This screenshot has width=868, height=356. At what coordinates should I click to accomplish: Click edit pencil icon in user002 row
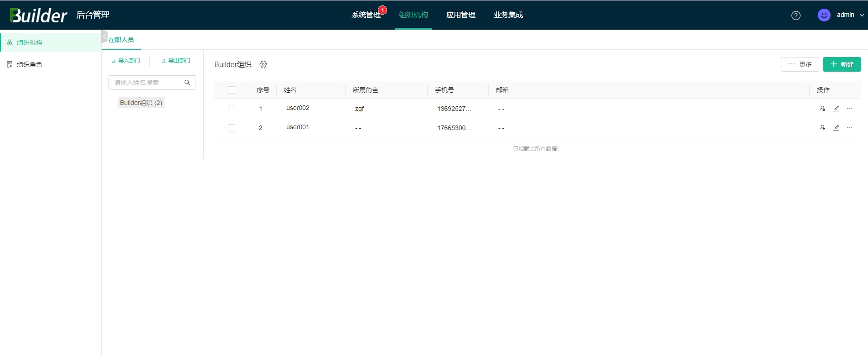coord(836,109)
